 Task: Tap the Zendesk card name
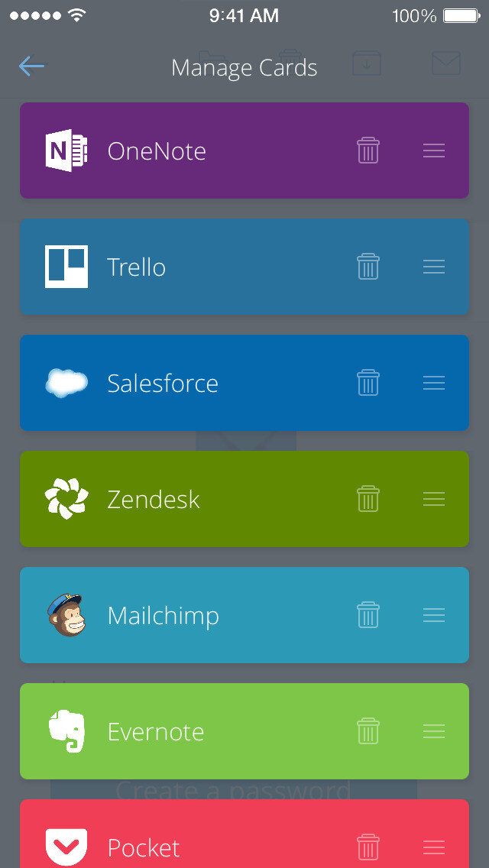(154, 499)
